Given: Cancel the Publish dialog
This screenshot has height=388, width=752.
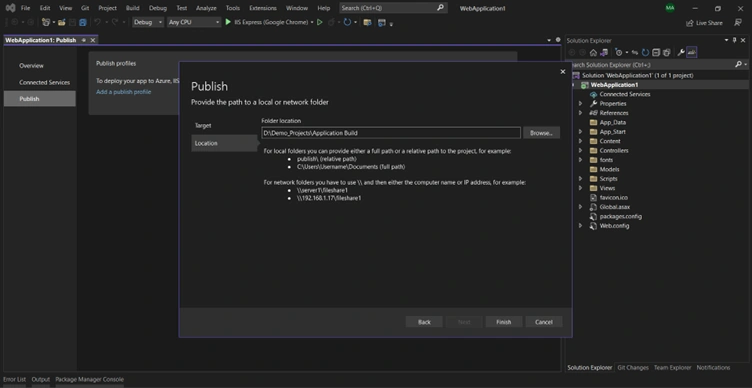Looking at the screenshot, I should click(543, 322).
